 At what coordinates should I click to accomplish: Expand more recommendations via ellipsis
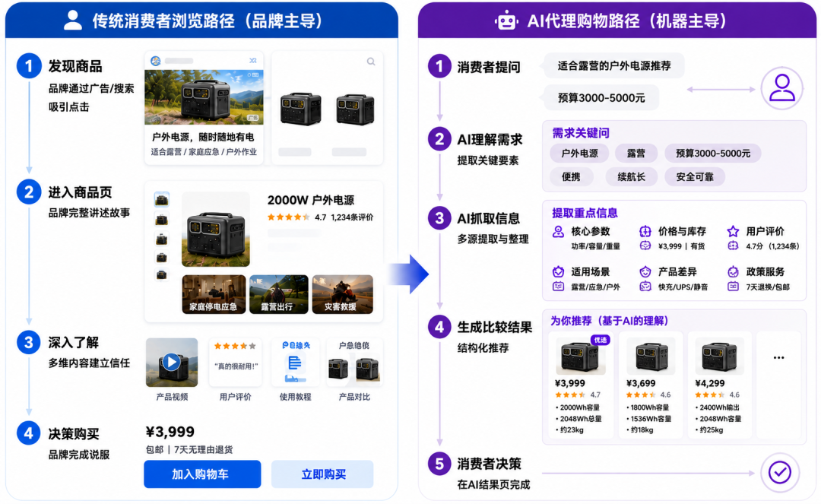[x=778, y=358]
